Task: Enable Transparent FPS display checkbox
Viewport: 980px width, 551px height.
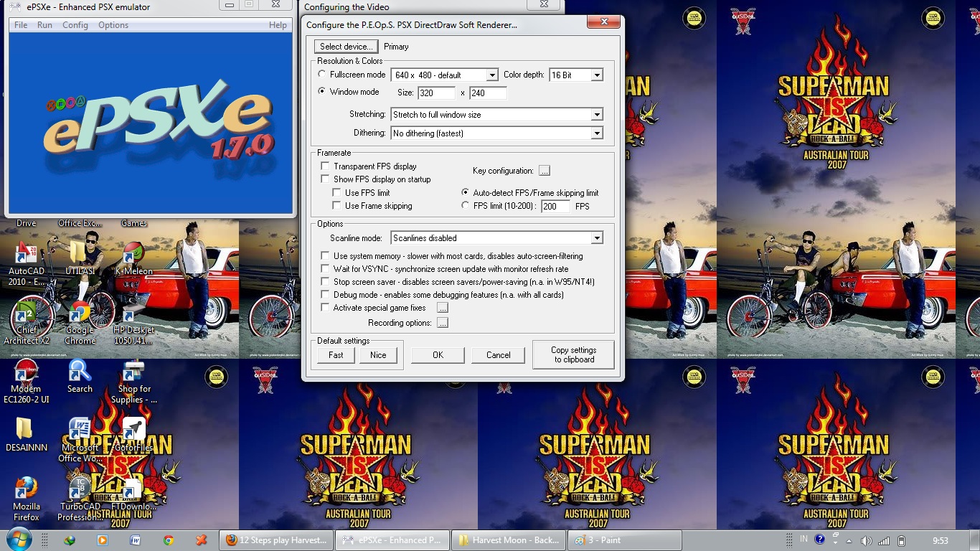Action: tap(326, 166)
